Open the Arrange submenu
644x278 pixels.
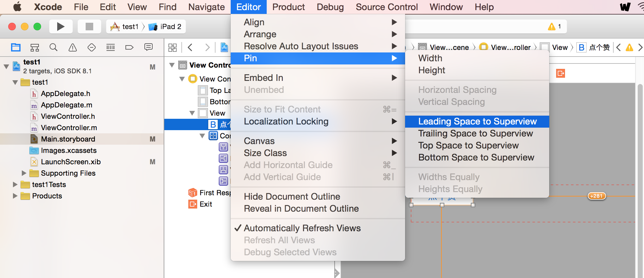click(x=318, y=34)
